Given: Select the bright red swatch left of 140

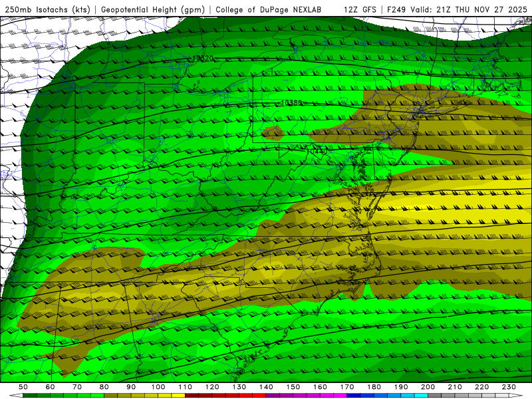Looking at the screenshot, I should (259, 396).
